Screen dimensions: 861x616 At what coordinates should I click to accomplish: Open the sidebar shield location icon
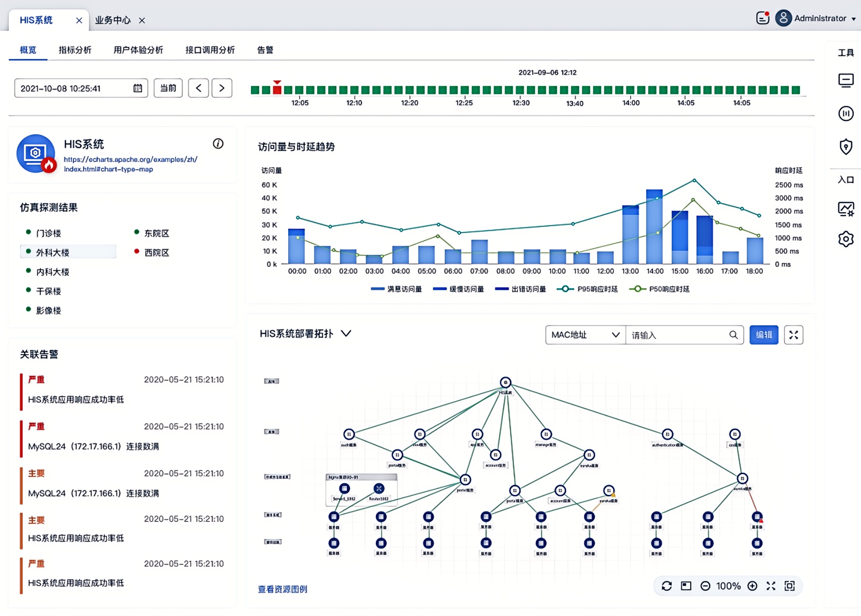tap(846, 146)
